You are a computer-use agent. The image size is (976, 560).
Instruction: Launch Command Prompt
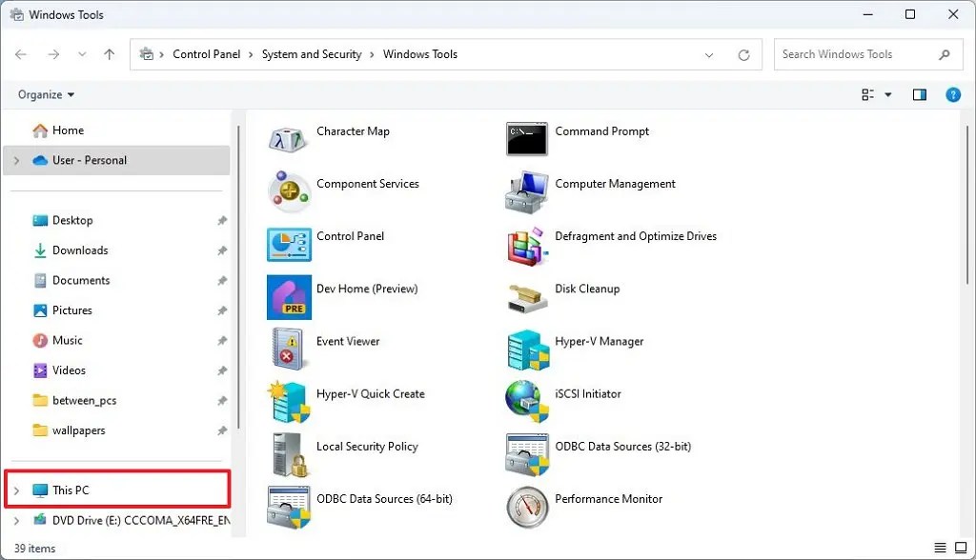(601, 131)
